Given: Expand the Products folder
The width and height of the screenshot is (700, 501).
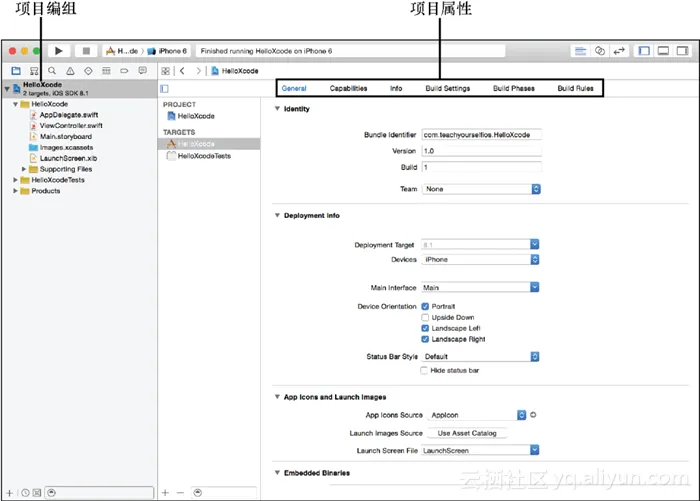Looking at the screenshot, I should 16,191.
